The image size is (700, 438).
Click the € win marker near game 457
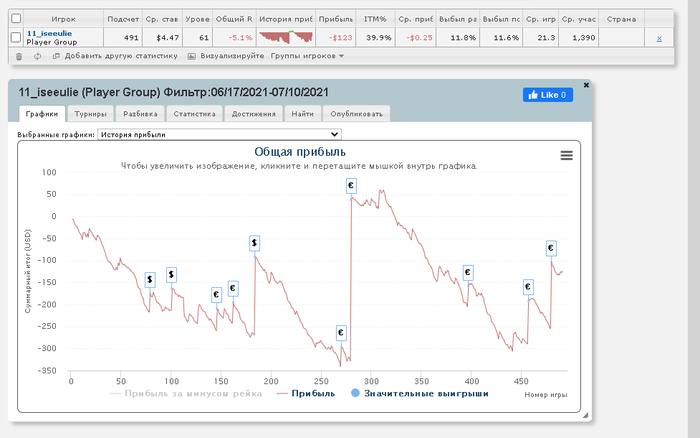pyautogui.click(x=528, y=287)
